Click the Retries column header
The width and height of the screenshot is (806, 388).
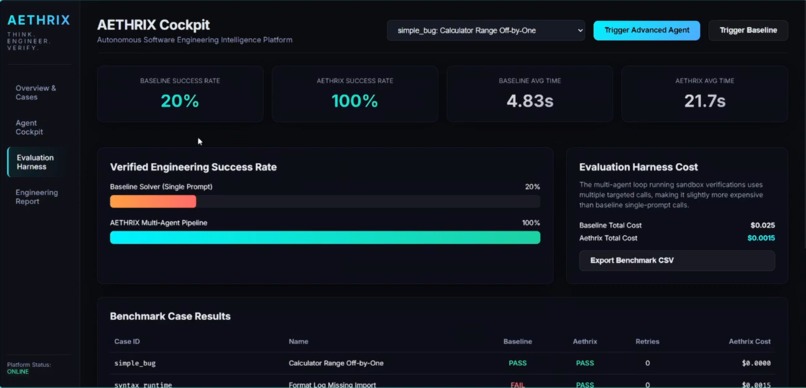pos(647,341)
